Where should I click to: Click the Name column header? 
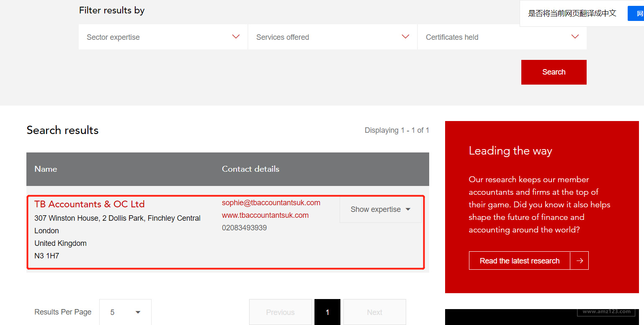[x=46, y=169]
